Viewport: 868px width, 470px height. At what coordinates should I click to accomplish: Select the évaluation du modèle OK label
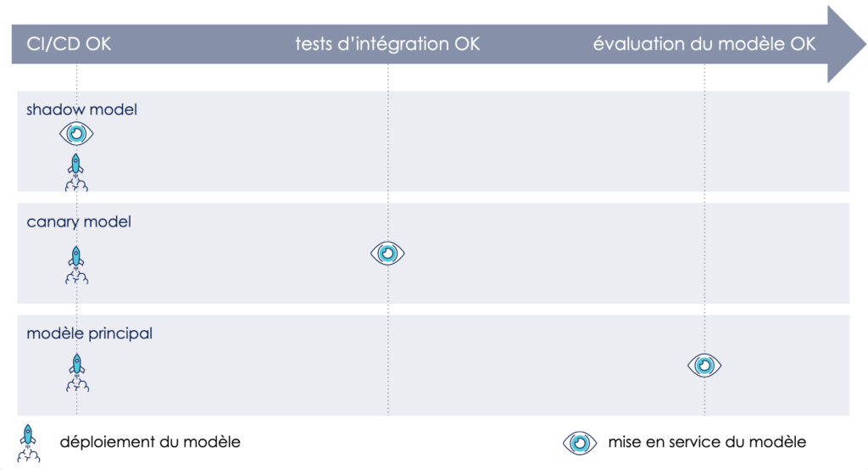pos(704,44)
